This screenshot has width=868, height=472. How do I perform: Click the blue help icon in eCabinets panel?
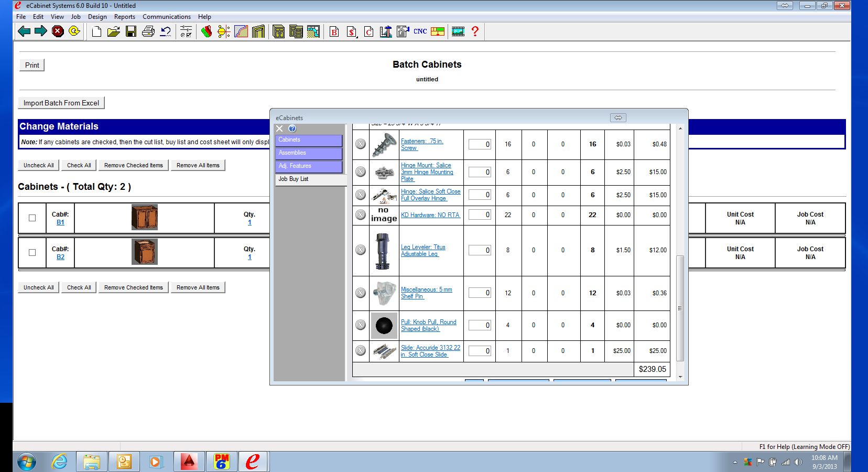292,128
